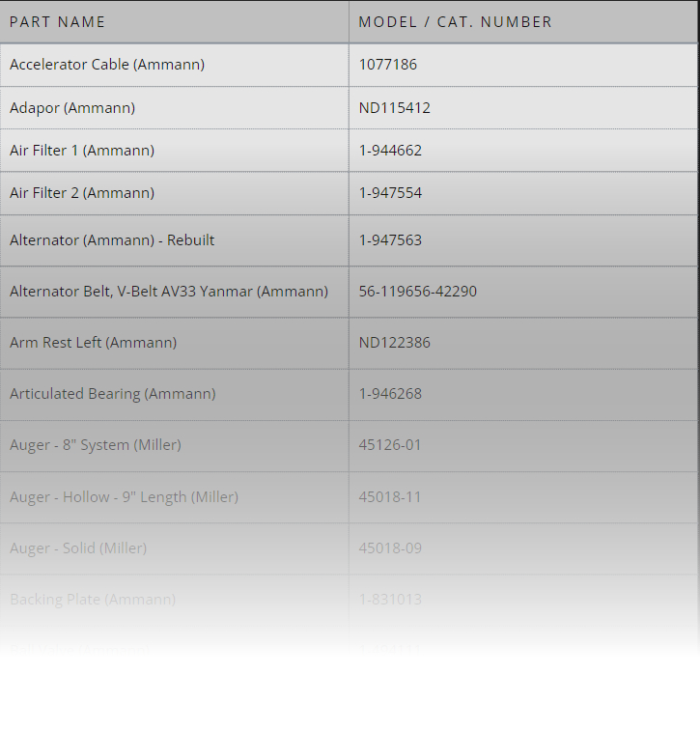
Task: Select the Adapor (Ammann) part
Action: 72,108
